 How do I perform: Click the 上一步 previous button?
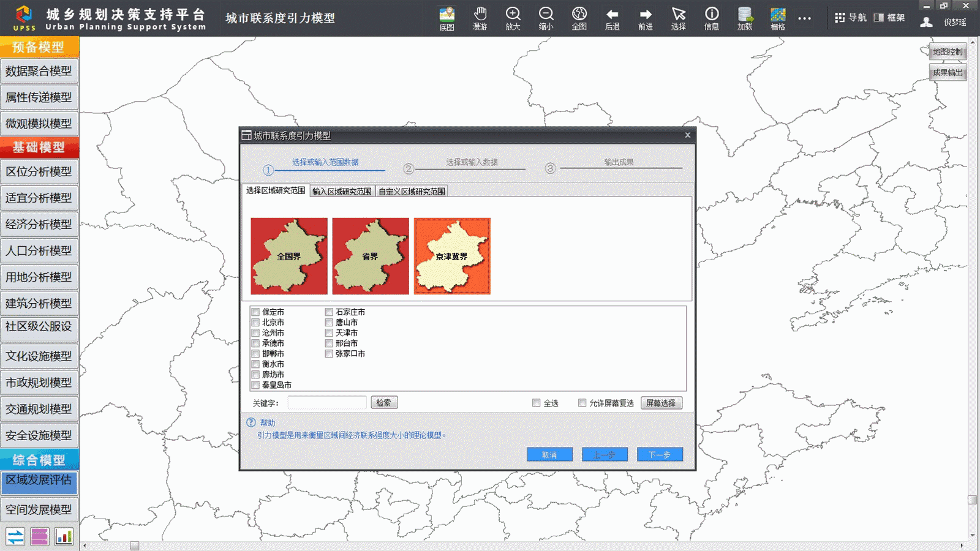(605, 454)
